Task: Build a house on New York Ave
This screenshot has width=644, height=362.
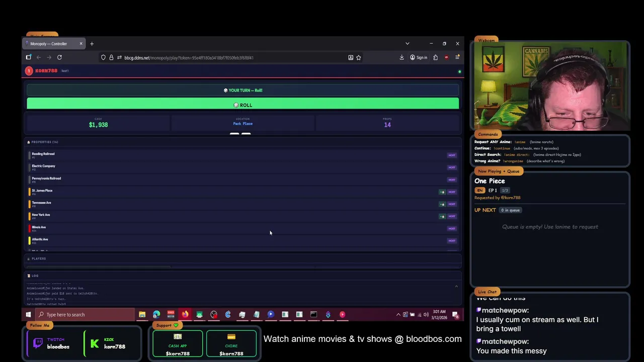Action: (x=442, y=216)
